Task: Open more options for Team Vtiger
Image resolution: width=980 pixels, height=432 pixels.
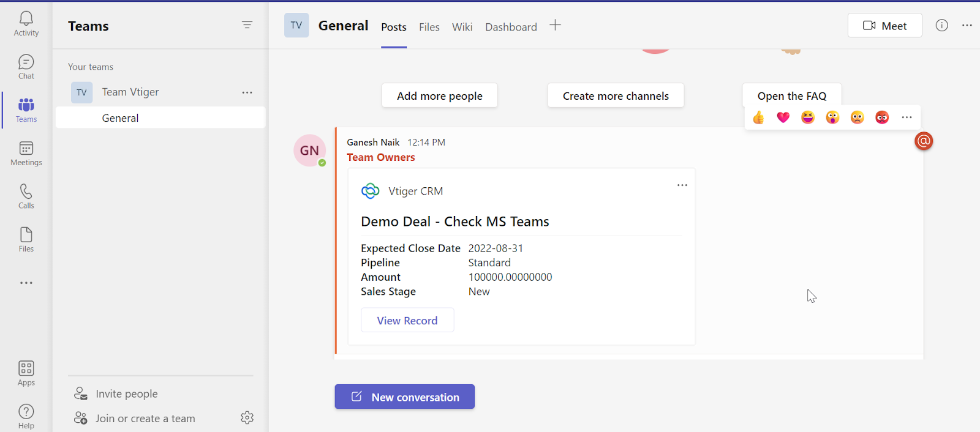Action: (x=247, y=92)
